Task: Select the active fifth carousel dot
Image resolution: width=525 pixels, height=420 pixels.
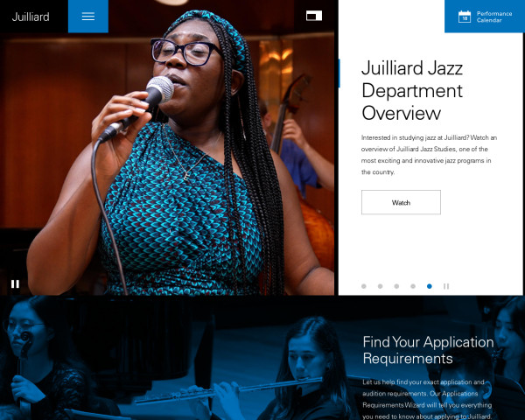Action: click(x=430, y=286)
